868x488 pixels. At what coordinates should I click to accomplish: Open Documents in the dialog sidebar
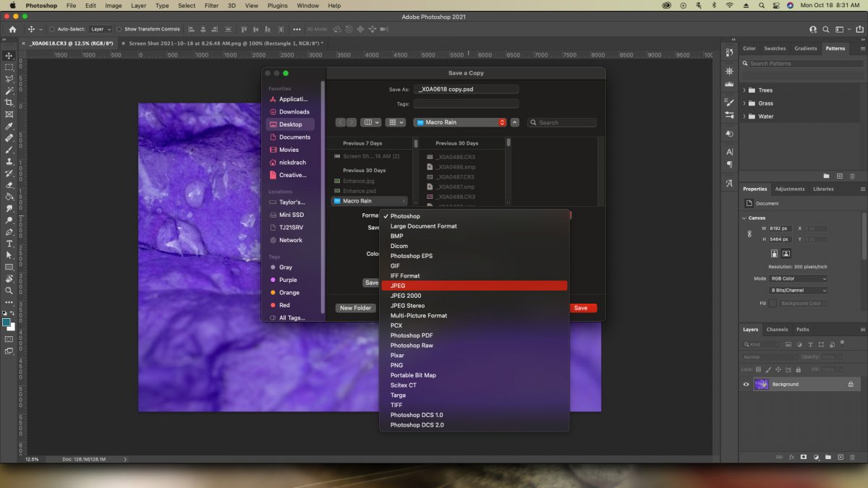point(289,137)
